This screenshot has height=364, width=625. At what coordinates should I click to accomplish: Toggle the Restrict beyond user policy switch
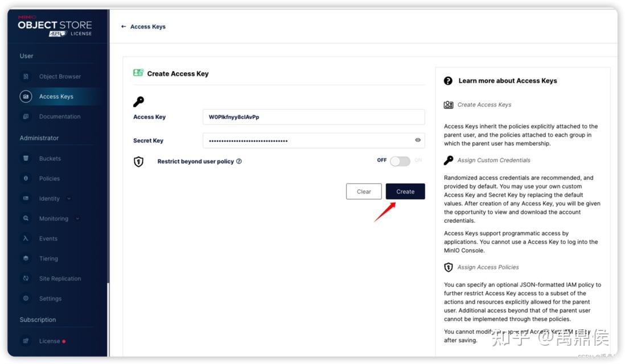[400, 161]
